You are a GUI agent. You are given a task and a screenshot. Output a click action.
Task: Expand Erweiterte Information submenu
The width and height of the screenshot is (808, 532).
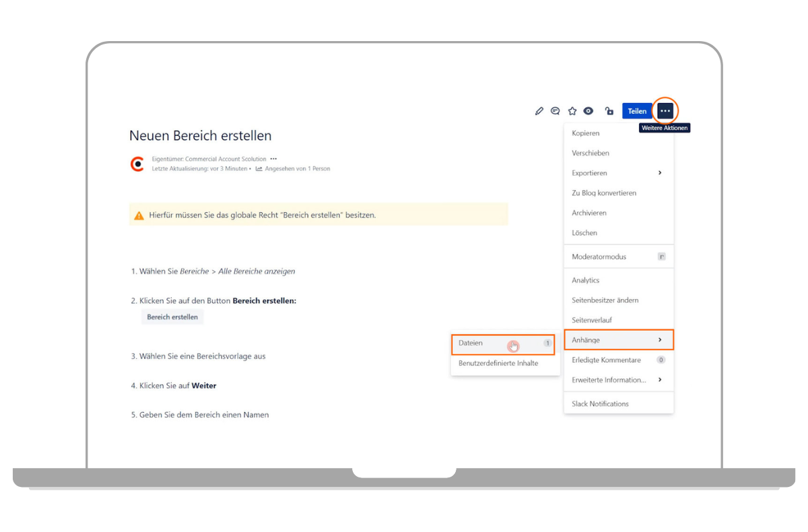click(x=618, y=380)
